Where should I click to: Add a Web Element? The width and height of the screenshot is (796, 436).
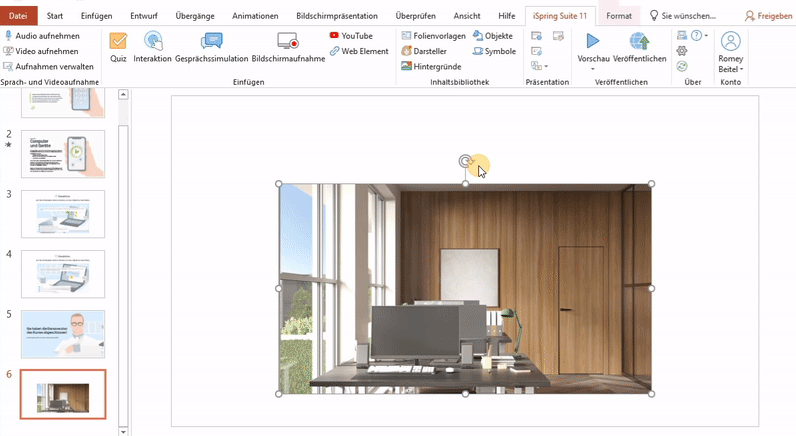358,51
